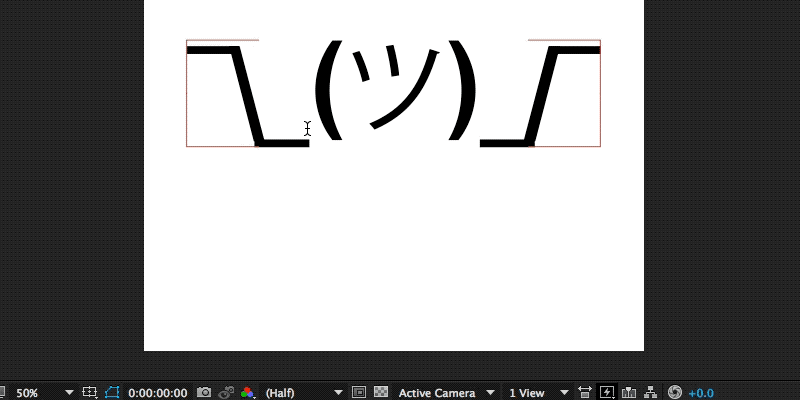Open the Active Camera 3D view dropdown
800x400 pixels.
(446, 393)
